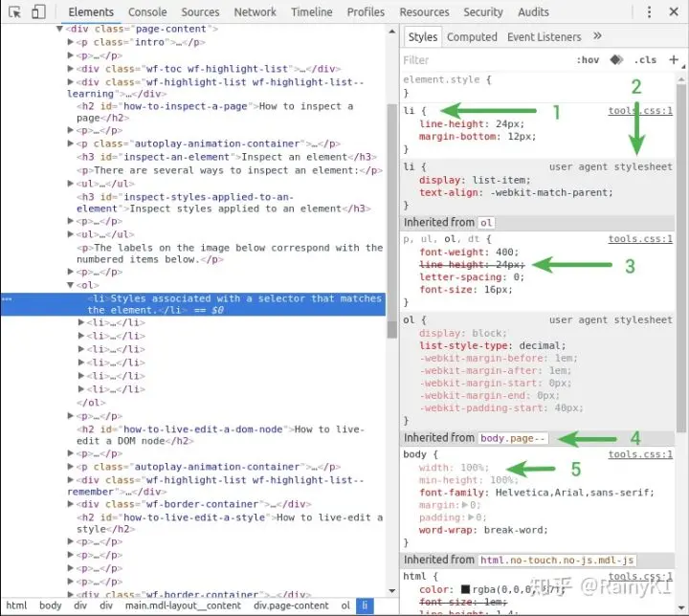Image resolution: width=689 pixels, height=616 pixels.
Task: Click the Styles pane scrollbar thumb
Action: coord(681,258)
